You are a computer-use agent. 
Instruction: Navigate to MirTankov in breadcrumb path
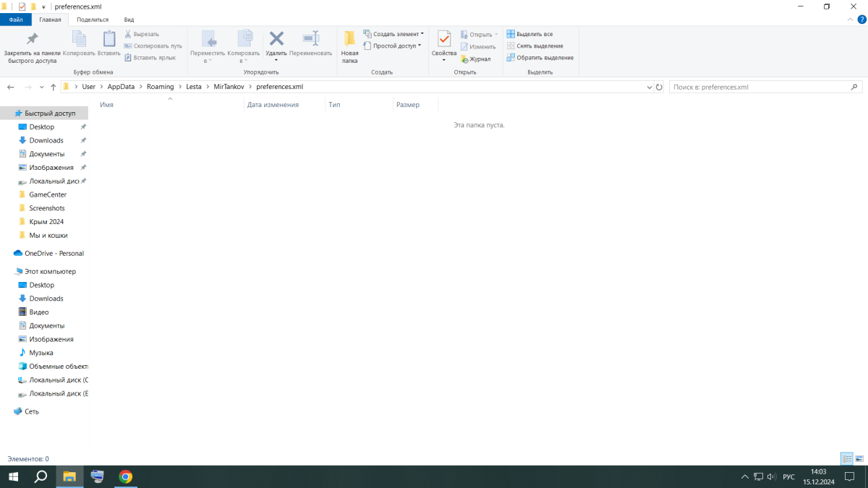(x=228, y=87)
